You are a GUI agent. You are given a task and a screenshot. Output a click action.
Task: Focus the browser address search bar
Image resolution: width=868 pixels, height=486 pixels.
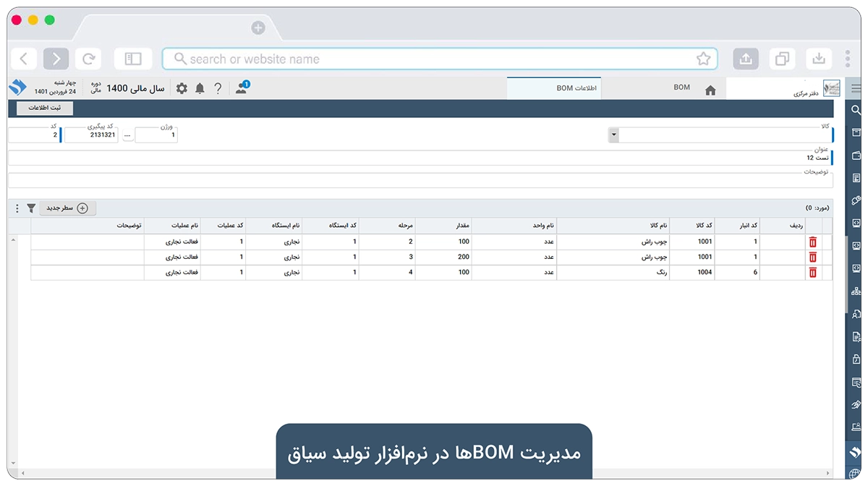tap(434, 59)
